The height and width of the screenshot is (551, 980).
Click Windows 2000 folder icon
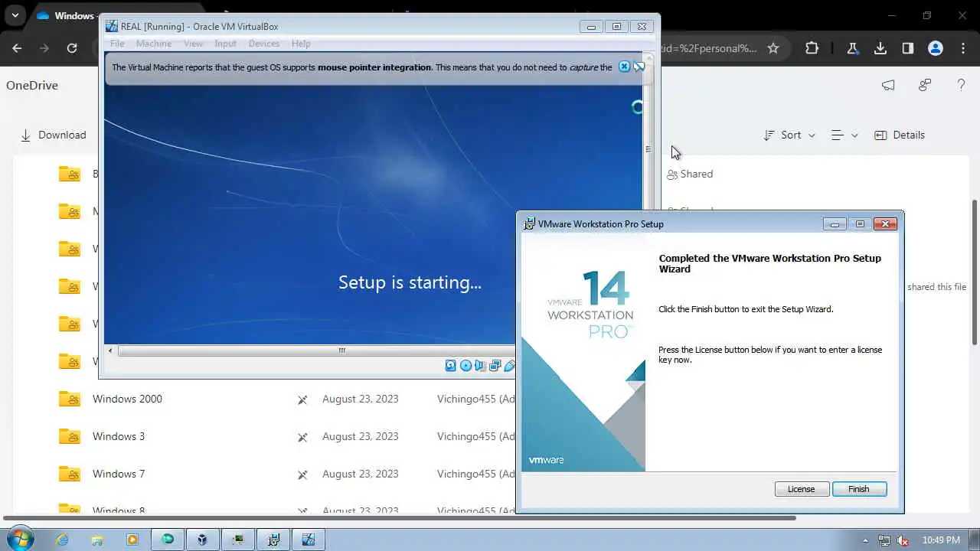click(x=70, y=399)
